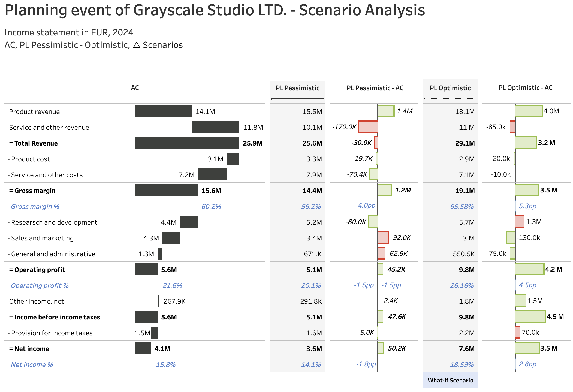Click the PL Pessimistic - AC header

pyautogui.click(x=375, y=88)
